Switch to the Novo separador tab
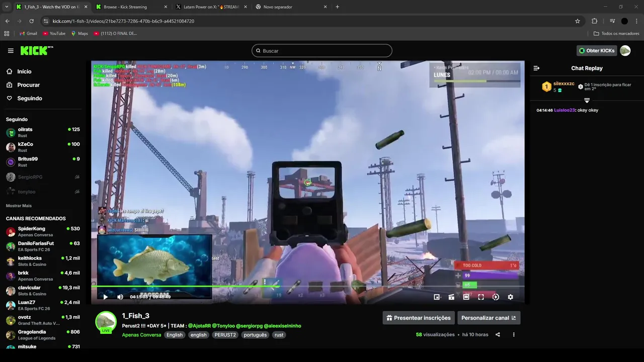This screenshot has width=644, height=362. tap(291, 7)
